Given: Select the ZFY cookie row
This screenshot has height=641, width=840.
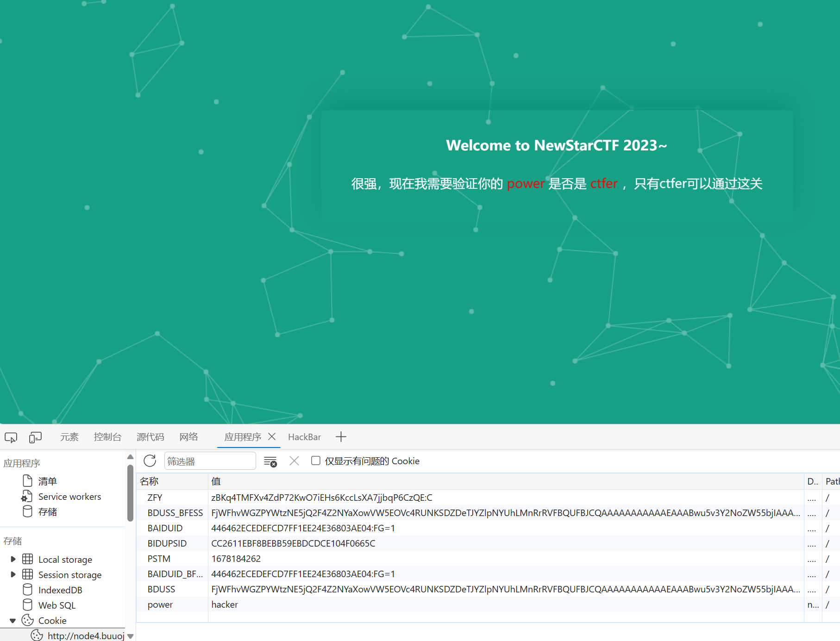Looking at the screenshot, I should (489, 498).
